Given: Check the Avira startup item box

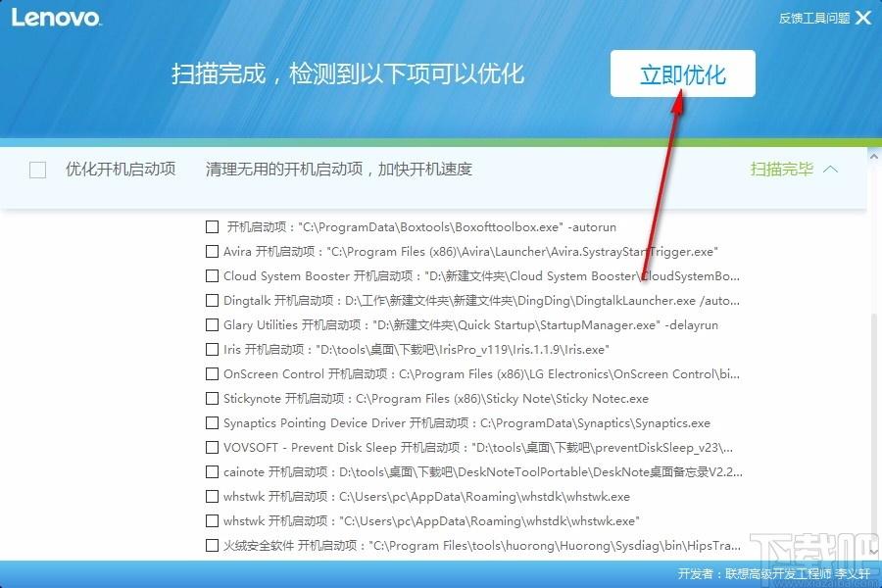Looking at the screenshot, I should pyautogui.click(x=212, y=251).
